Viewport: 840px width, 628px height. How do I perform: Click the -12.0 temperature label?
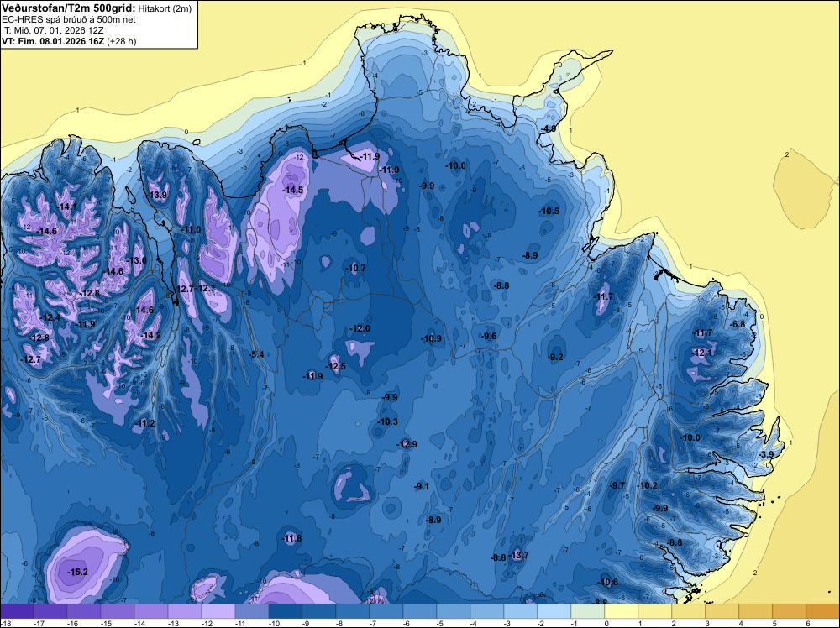pyautogui.click(x=360, y=328)
